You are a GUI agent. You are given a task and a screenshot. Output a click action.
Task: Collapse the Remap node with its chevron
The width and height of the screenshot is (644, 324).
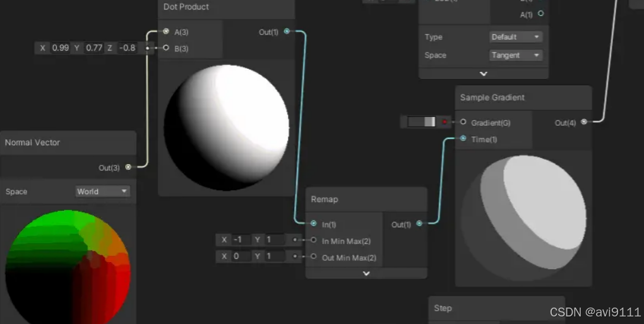(x=366, y=273)
